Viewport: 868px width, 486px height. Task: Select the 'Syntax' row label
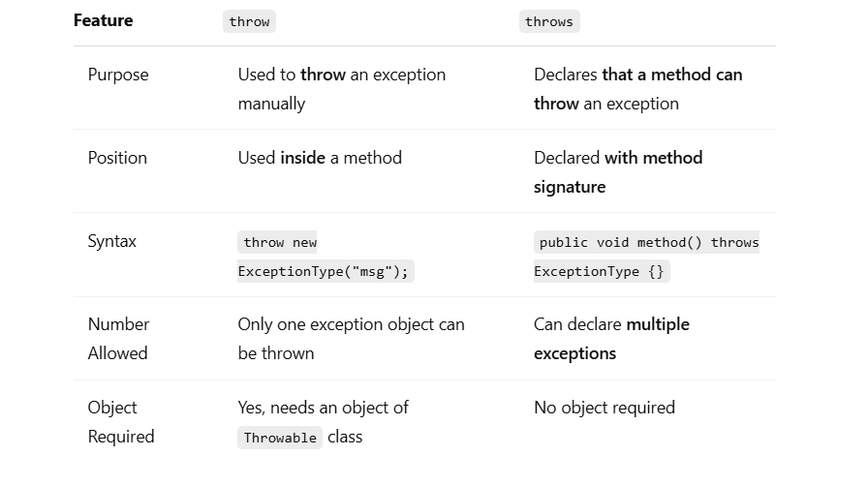(x=111, y=241)
